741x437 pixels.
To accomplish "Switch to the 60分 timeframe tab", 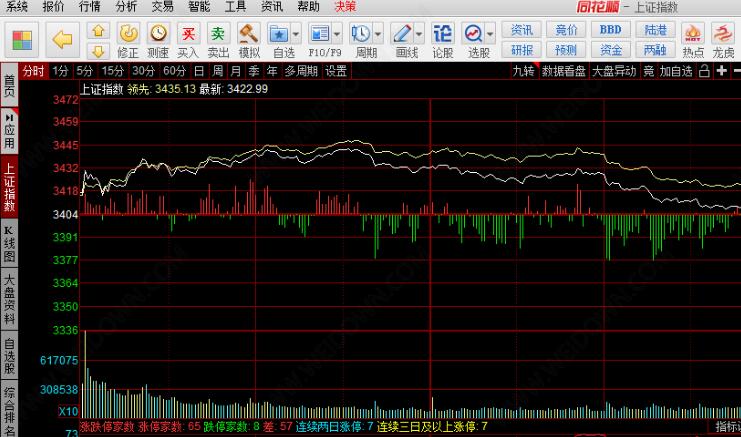I will coord(174,71).
